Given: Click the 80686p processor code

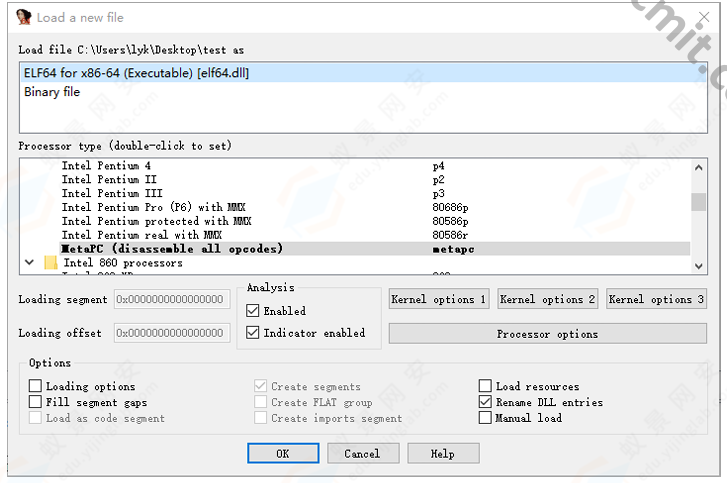Looking at the screenshot, I should click(x=450, y=207).
